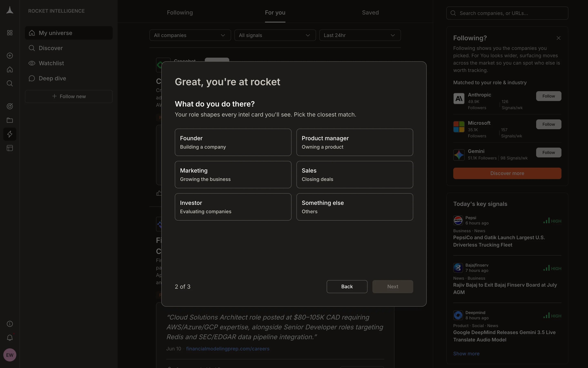Viewport: 588px width, 368px height.
Task: Open financialmodelingprep.com/careers link
Action: click(x=228, y=349)
